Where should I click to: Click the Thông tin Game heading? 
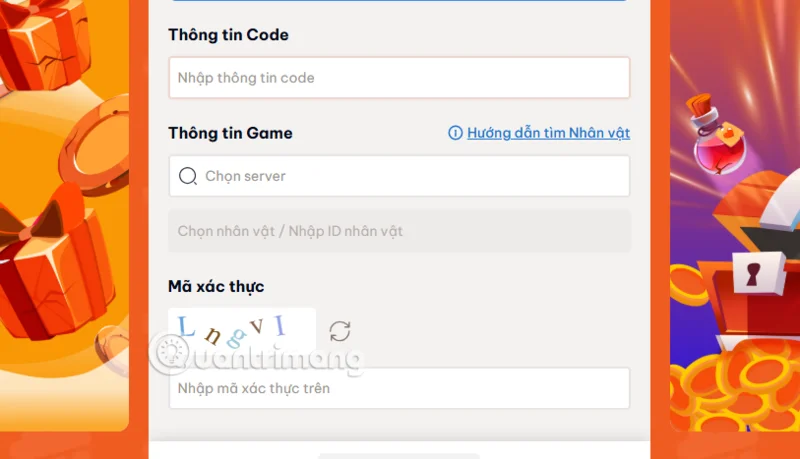231,133
